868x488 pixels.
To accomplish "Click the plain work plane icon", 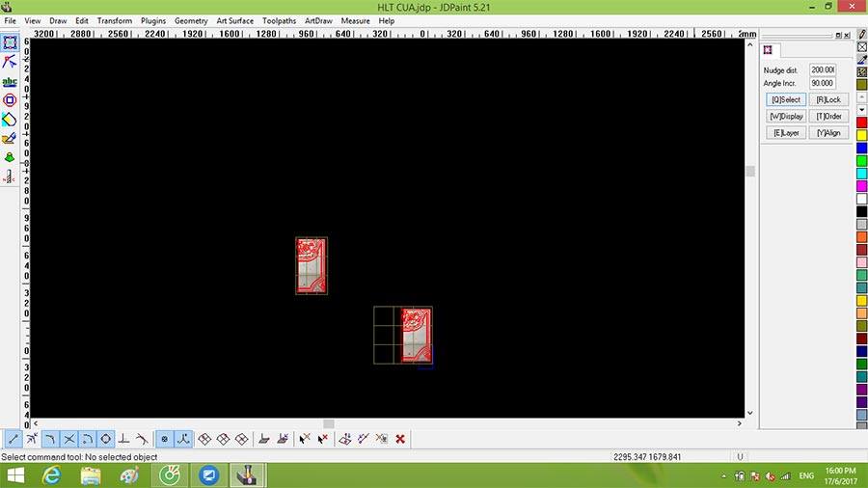I will pos(264,440).
